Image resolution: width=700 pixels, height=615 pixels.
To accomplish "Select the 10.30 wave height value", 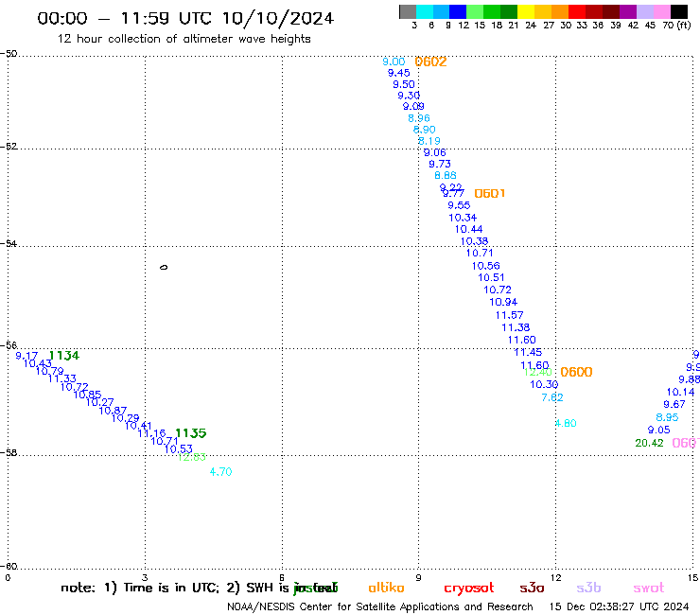I will [x=544, y=384].
